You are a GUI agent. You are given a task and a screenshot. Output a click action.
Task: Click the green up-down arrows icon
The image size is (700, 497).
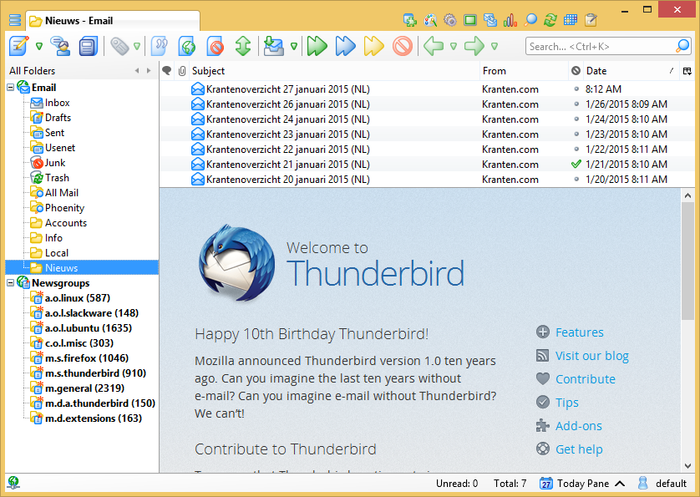[x=243, y=46]
